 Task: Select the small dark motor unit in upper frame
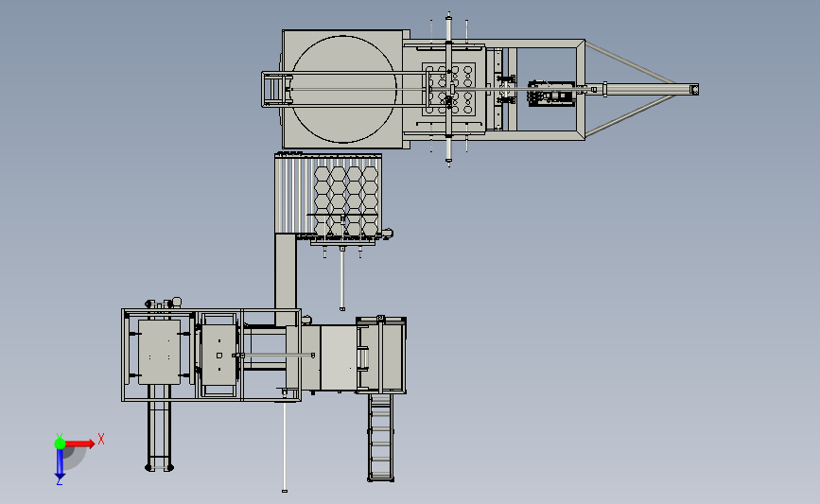pos(551,94)
